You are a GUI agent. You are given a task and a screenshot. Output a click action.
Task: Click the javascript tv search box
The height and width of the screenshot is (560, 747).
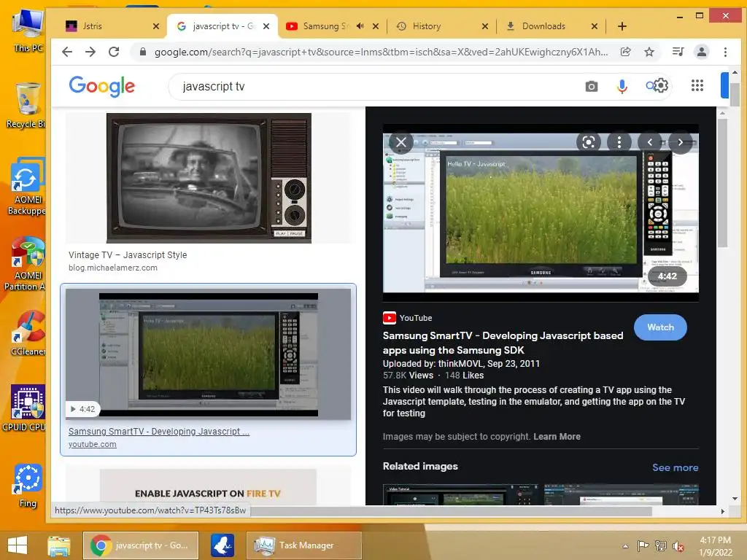(371, 87)
